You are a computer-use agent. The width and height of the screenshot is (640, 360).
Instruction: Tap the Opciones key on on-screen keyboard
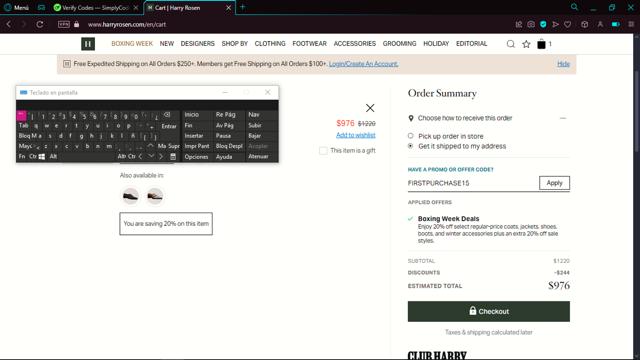click(x=196, y=157)
